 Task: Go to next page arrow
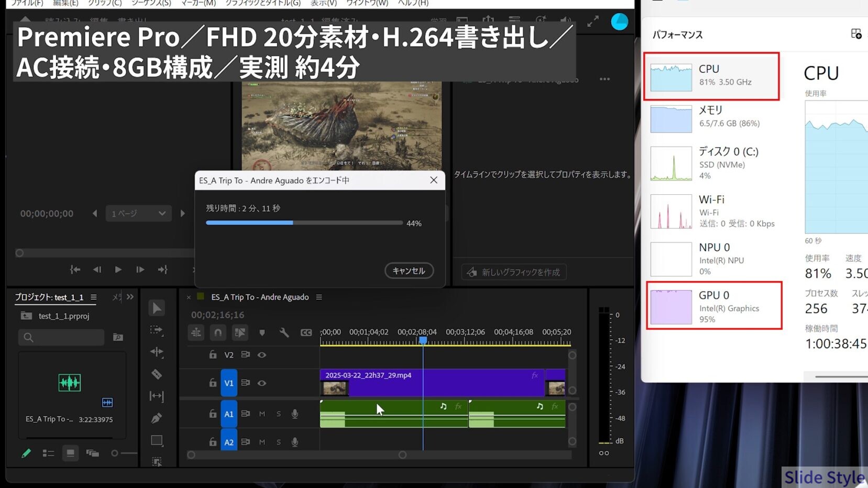pos(182,213)
